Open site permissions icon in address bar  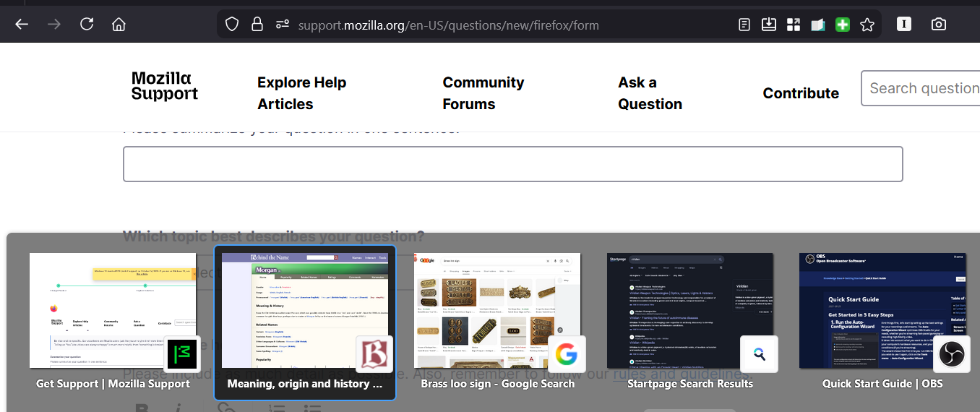pyautogui.click(x=282, y=25)
